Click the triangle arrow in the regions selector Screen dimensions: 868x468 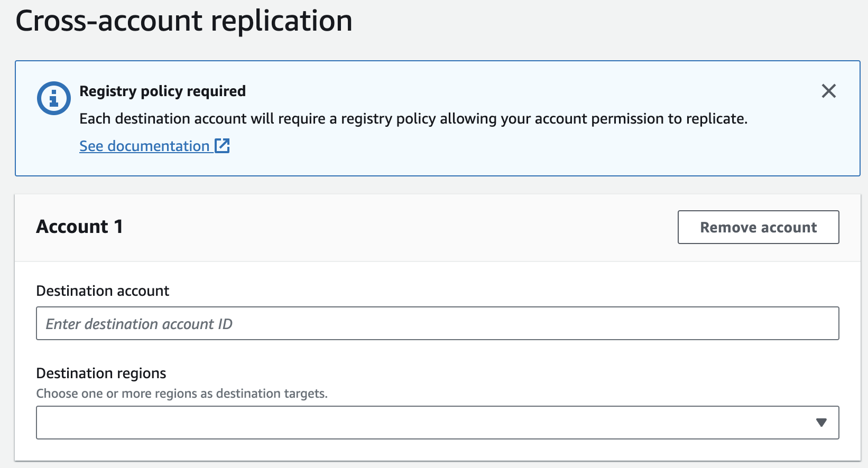point(821,423)
